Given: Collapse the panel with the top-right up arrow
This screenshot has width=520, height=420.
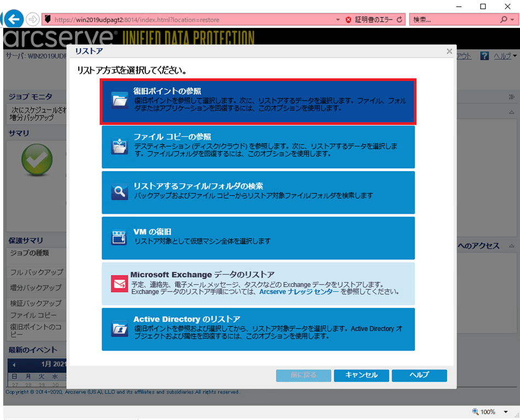Looking at the screenshot, I should coord(512,113).
